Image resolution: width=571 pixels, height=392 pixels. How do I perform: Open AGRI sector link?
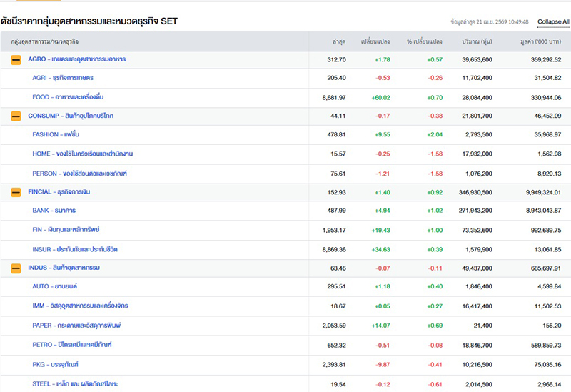coord(63,78)
